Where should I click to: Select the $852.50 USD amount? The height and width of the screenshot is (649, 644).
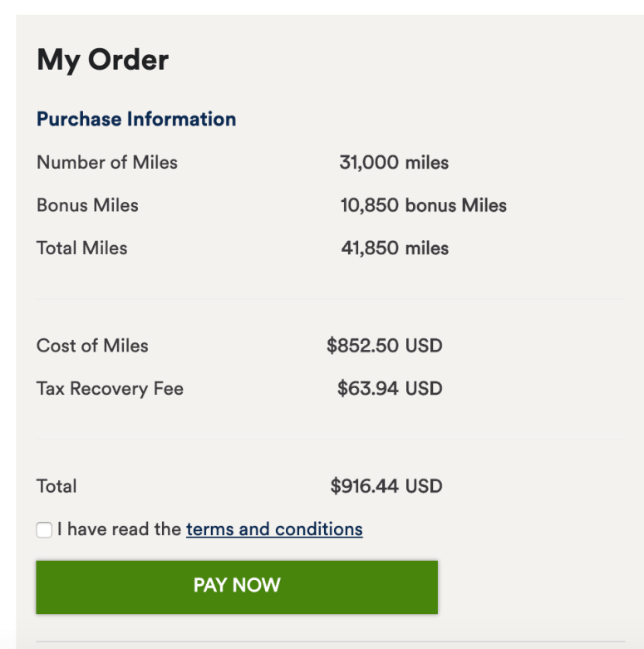click(384, 346)
